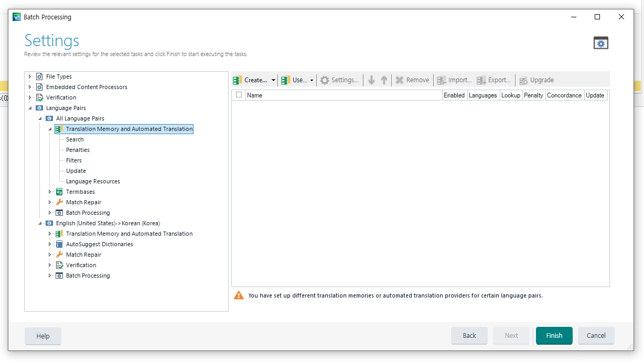Click the Export toolbar icon
The height and width of the screenshot is (363, 644).
tap(481, 80)
